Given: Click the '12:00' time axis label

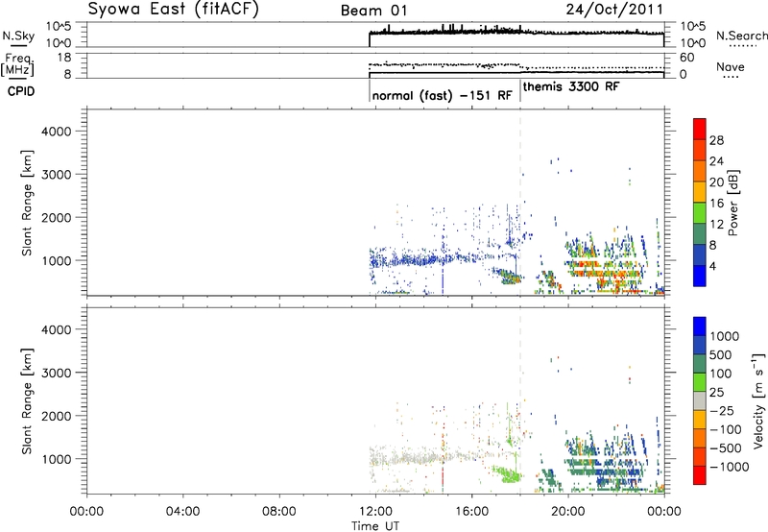Looking at the screenshot, I should pyautogui.click(x=375, y=511).
